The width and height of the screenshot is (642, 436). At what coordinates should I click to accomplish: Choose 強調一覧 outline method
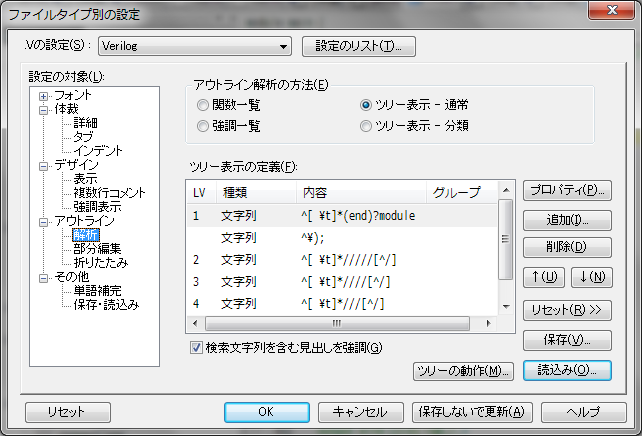[x=204, y=125]
